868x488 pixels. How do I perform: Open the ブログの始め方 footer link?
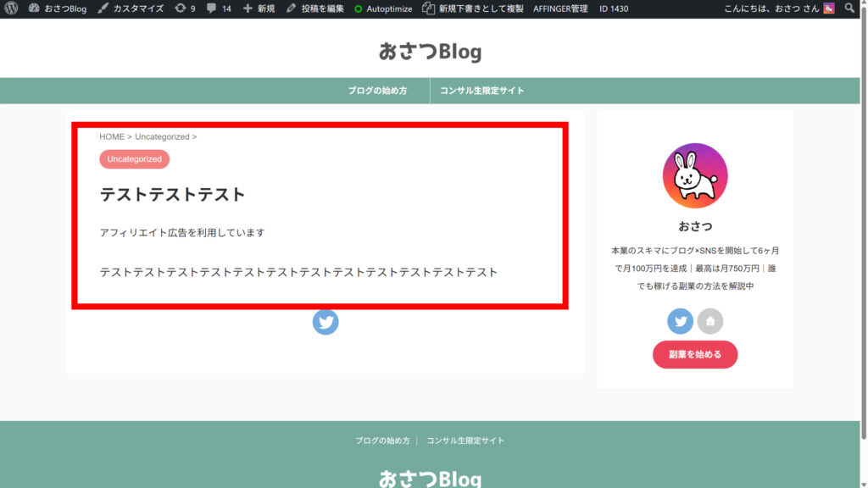point(382,441)
